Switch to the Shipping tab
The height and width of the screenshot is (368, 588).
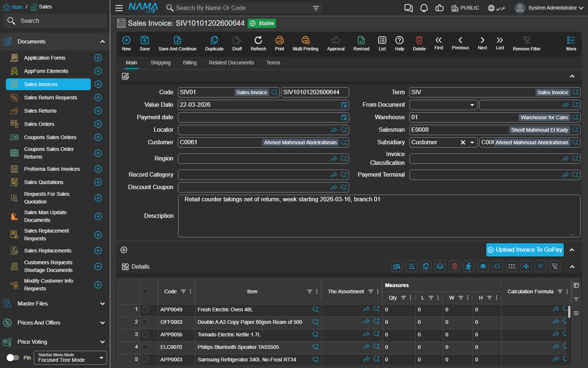click(x=161, y=63)
